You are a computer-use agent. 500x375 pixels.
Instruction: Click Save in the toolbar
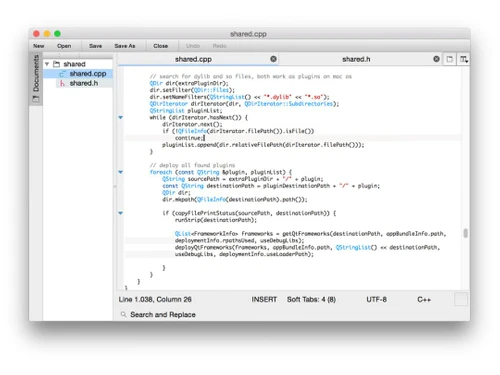click(95, 46)
